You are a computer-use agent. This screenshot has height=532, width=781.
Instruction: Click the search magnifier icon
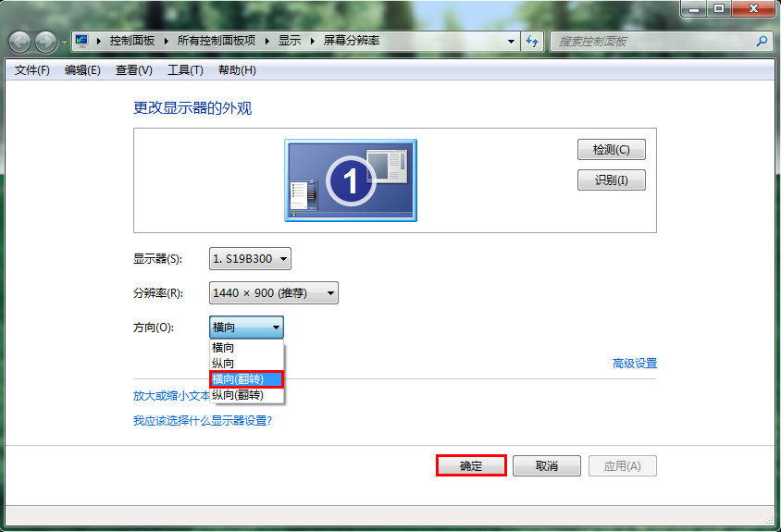(x=762, y=42)
